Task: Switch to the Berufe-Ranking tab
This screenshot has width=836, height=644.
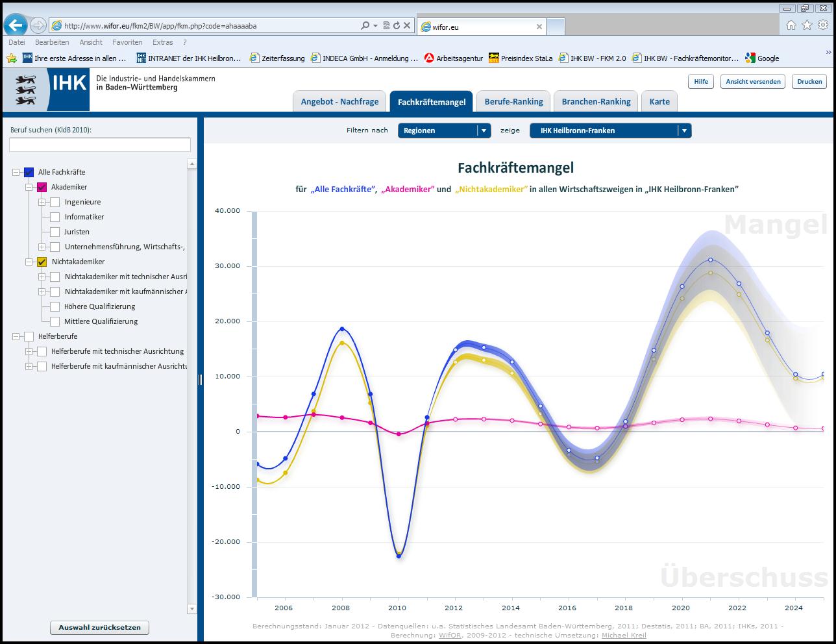Action: point(513,102)
